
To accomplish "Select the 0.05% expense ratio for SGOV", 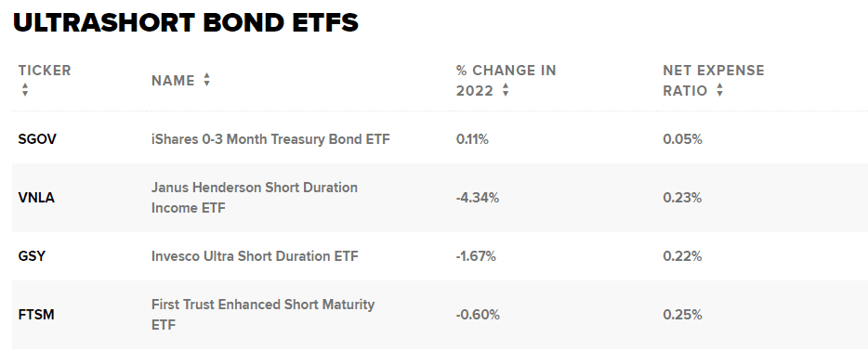I will pyautogui.click(x=682, y=139).
